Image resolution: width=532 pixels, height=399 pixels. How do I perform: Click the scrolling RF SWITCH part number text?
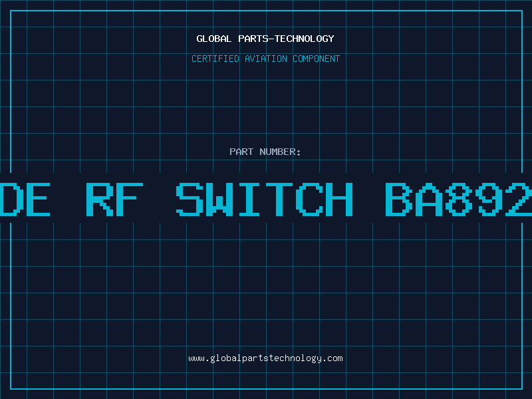tap(266, 199)
